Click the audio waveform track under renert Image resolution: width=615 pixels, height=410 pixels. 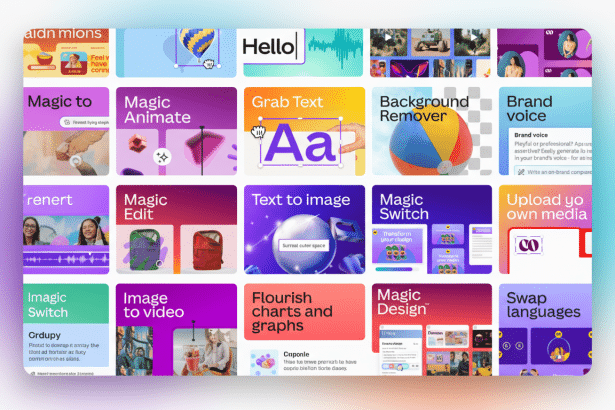point(66,259)
